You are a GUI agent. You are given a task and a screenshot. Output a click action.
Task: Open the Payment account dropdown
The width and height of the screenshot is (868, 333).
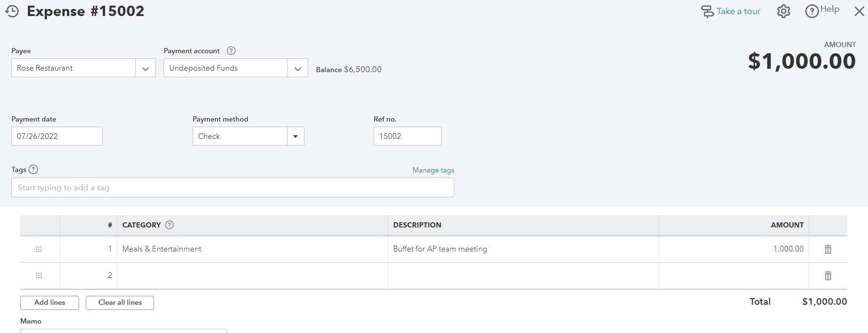tap(297, 68)
